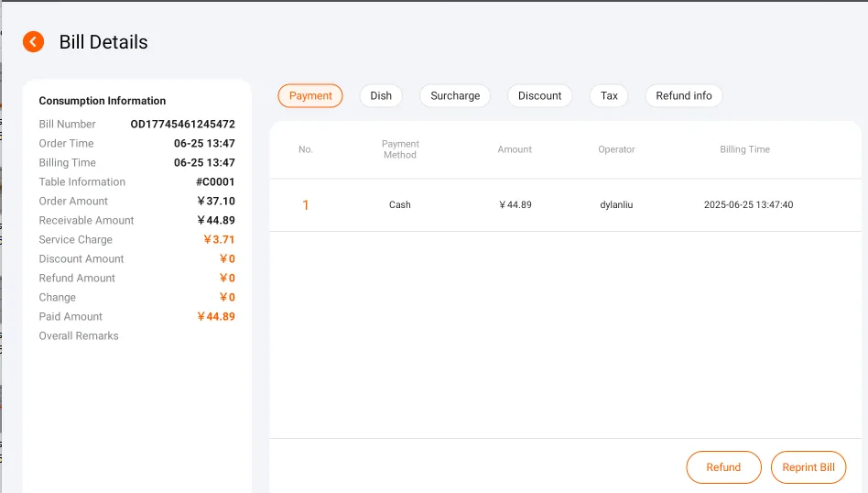
Task: Click operator name dylanliu
Action: tap(616, 204)
